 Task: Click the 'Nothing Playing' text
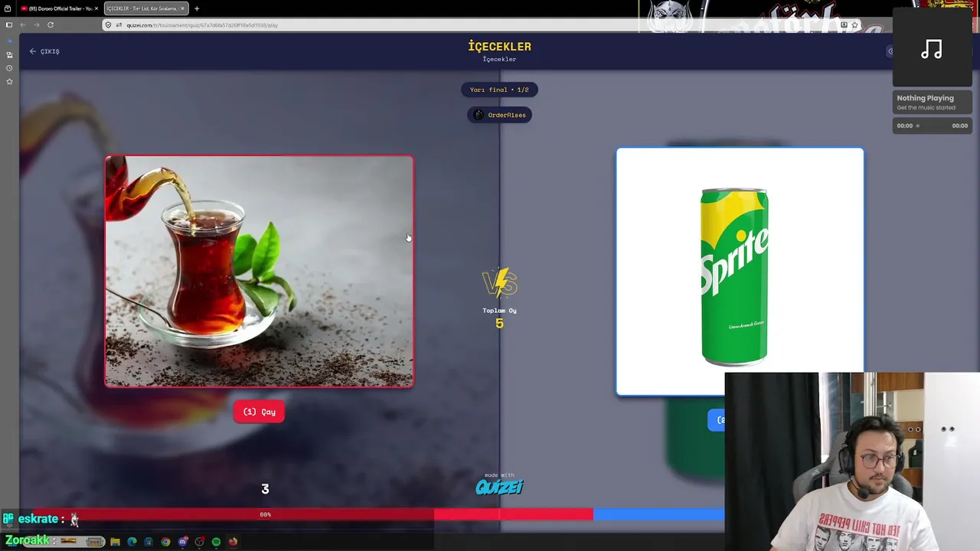pos(925,98)
